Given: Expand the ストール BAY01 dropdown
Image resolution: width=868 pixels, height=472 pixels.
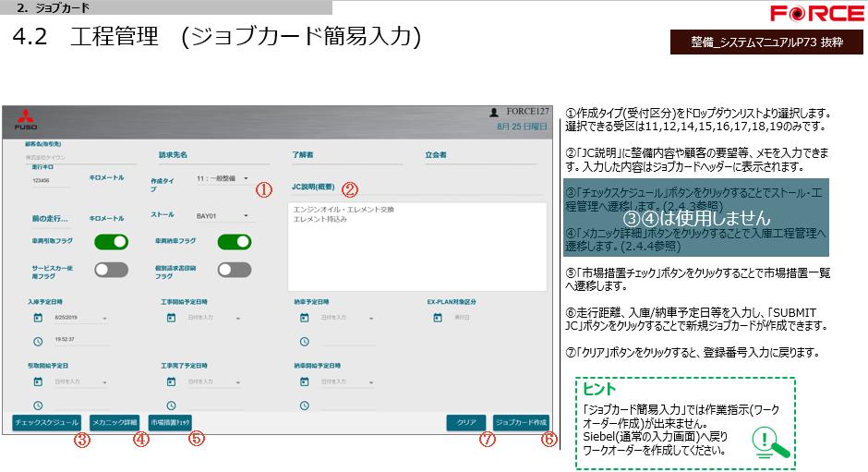Looking at the screenshot, I should [x=247, y=216].
